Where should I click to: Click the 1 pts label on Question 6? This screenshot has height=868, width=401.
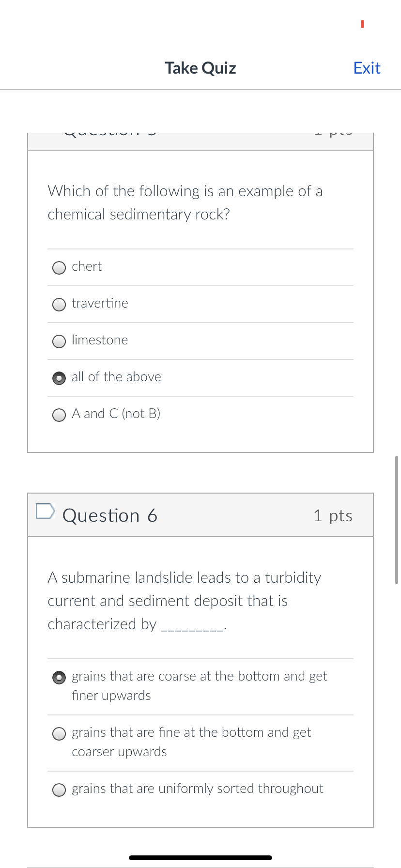tap(333, 516)
